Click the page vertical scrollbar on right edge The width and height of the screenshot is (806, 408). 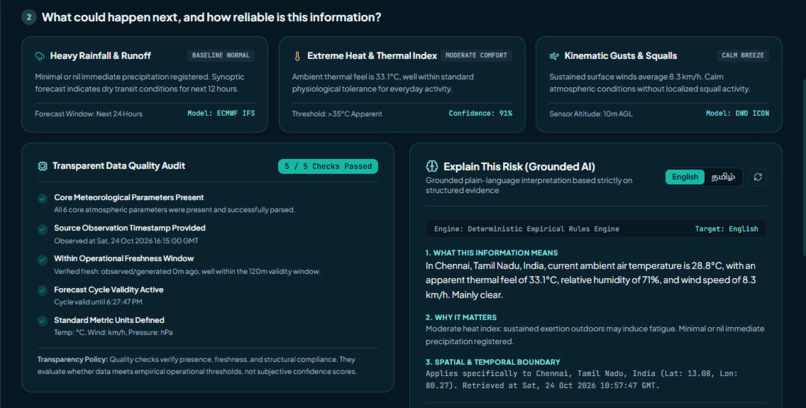(804, 167)
